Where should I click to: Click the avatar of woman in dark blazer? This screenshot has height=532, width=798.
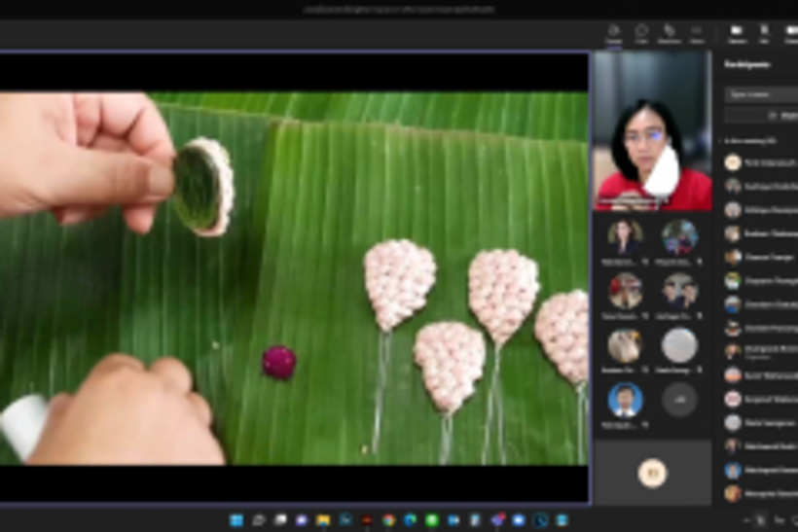tap(625, 237)
